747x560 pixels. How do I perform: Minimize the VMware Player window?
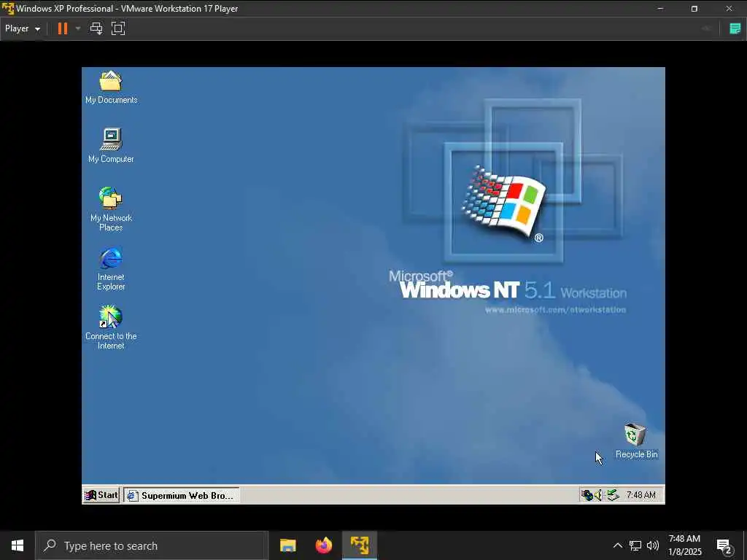(660, 9)
